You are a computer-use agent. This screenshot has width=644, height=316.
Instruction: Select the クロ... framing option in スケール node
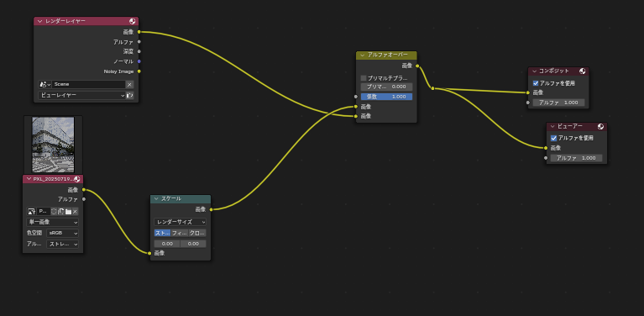(x=197, y=233)
